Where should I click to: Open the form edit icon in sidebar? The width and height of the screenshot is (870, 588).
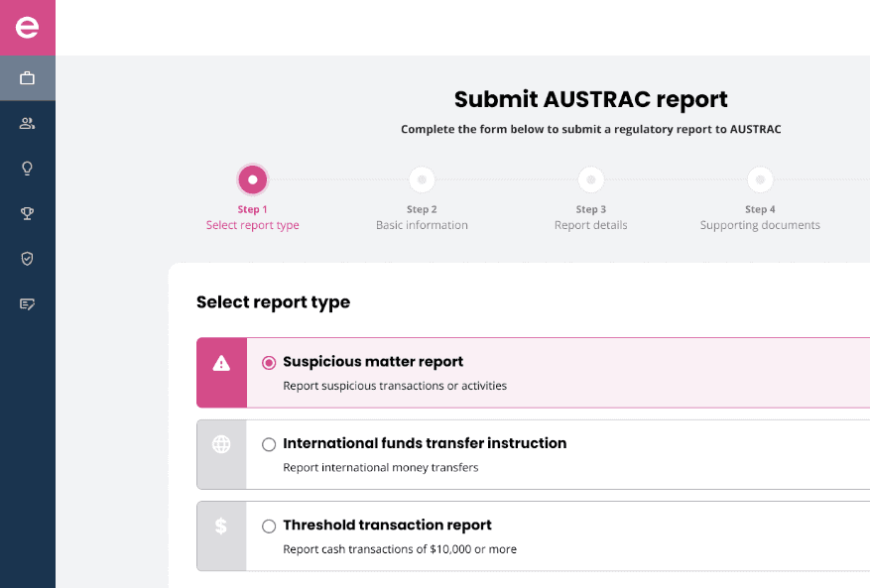(x=28, y=304)
